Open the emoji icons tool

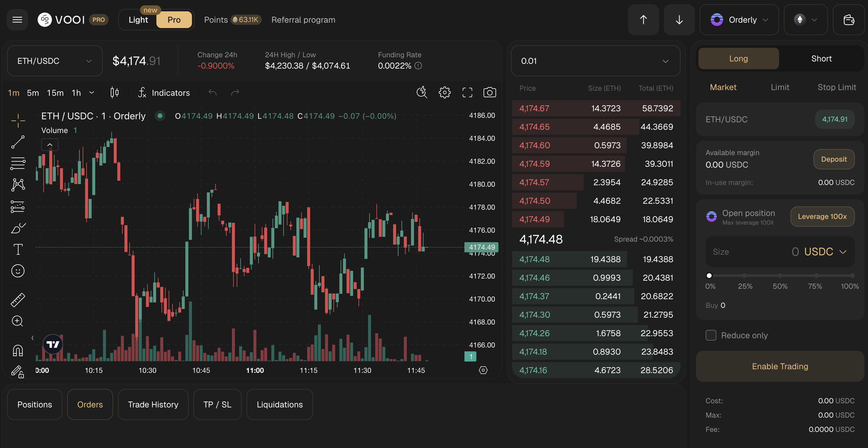coord(18,271)
